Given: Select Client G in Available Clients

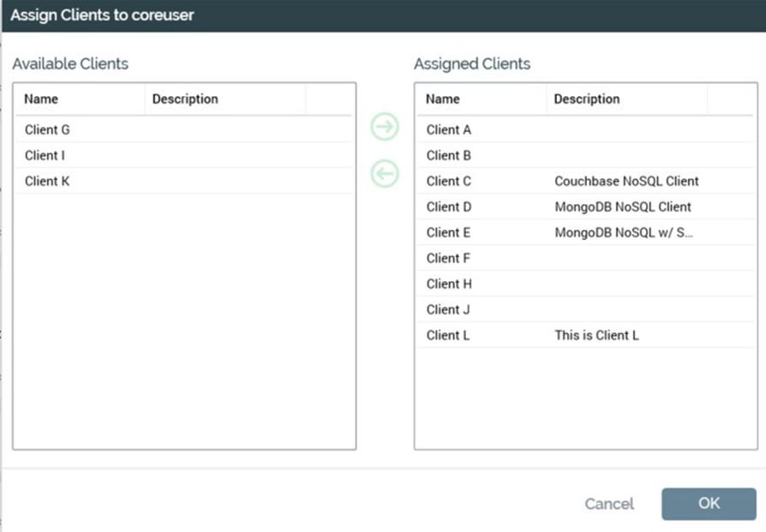Looking at the screenshot, I should (47, 130).
